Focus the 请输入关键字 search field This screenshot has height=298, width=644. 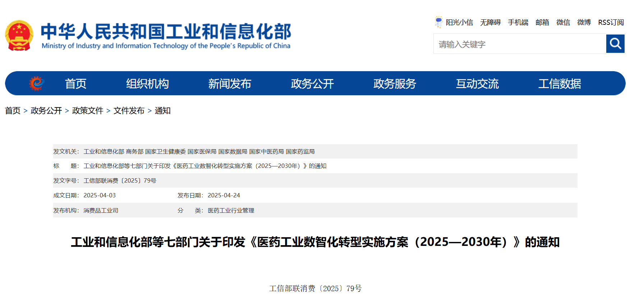point(520,44)
